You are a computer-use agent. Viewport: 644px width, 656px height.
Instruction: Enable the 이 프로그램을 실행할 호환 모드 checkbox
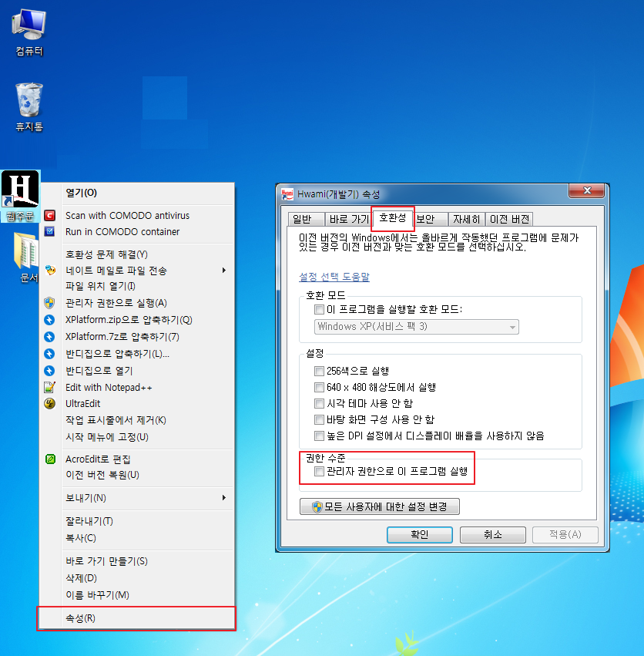pos(319,309)
